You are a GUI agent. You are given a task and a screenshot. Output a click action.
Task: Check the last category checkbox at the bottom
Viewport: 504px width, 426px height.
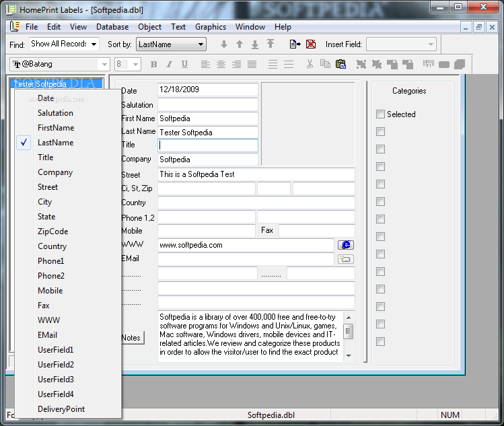(x=380, y=341)
